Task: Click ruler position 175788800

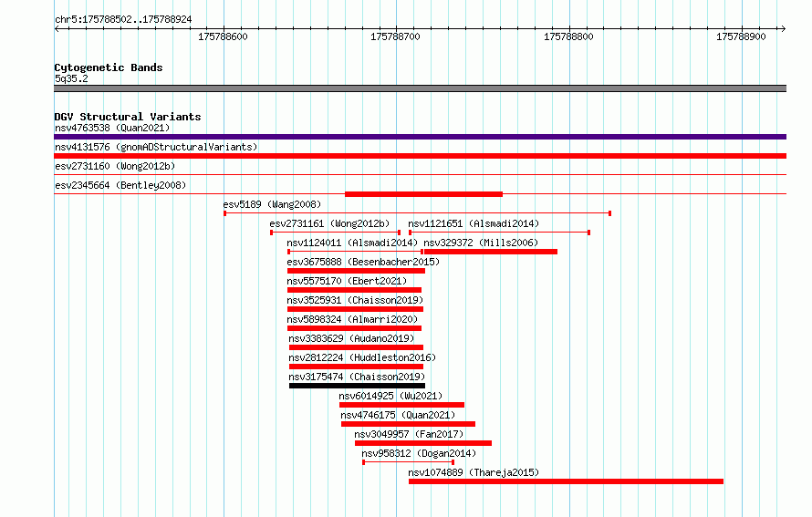Action: point(568,36)
